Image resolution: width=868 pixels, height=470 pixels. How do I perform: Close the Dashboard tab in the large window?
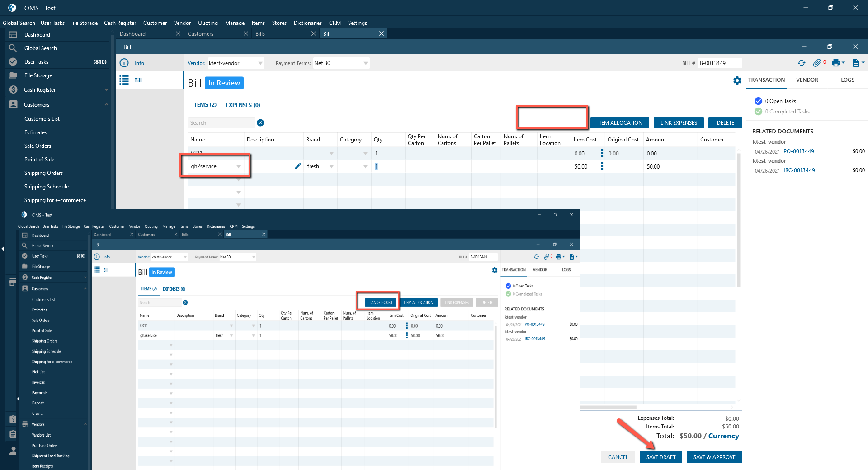click(178, 34)
